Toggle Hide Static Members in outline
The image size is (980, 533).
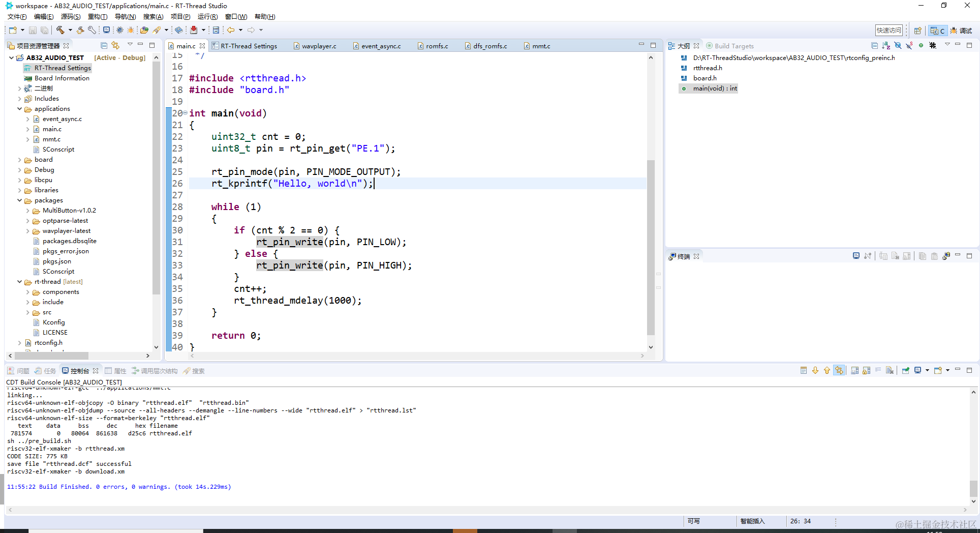[x=909, y=45]
